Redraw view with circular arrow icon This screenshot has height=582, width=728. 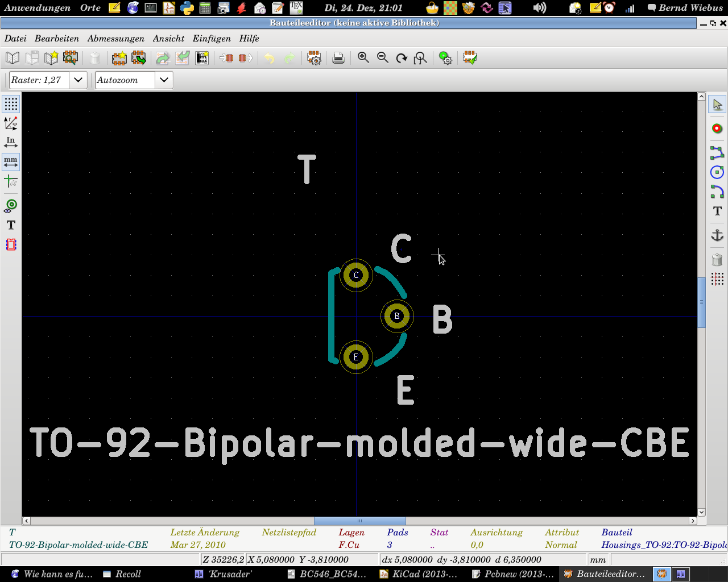[402, 58]
